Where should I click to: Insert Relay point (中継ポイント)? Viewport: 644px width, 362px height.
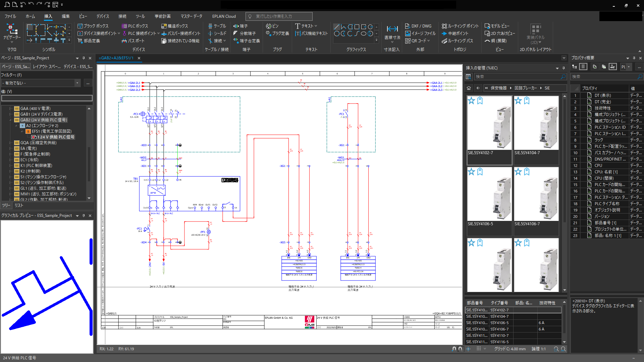(x=455, y=33)
